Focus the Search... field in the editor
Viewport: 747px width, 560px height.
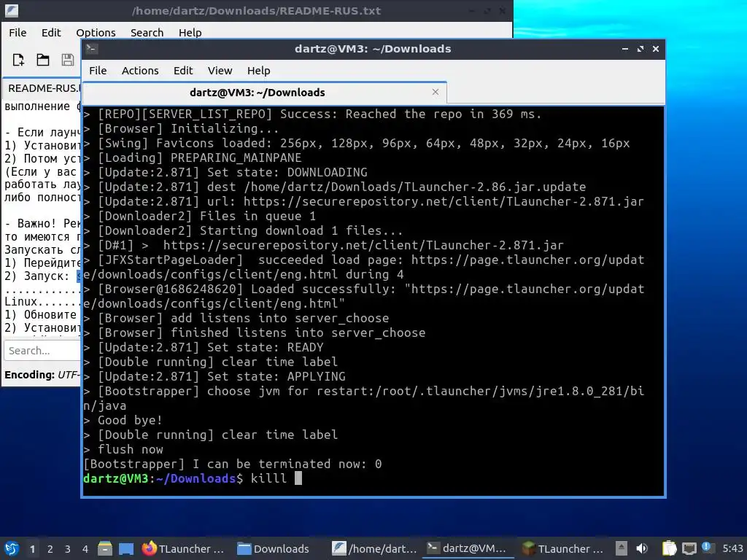[x=42, y=351]
